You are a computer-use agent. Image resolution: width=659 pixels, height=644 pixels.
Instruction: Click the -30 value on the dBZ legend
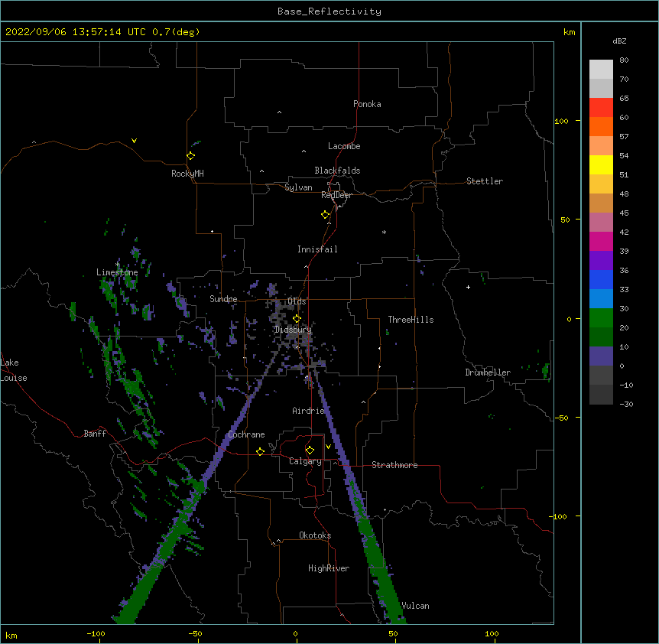(626, 404)
